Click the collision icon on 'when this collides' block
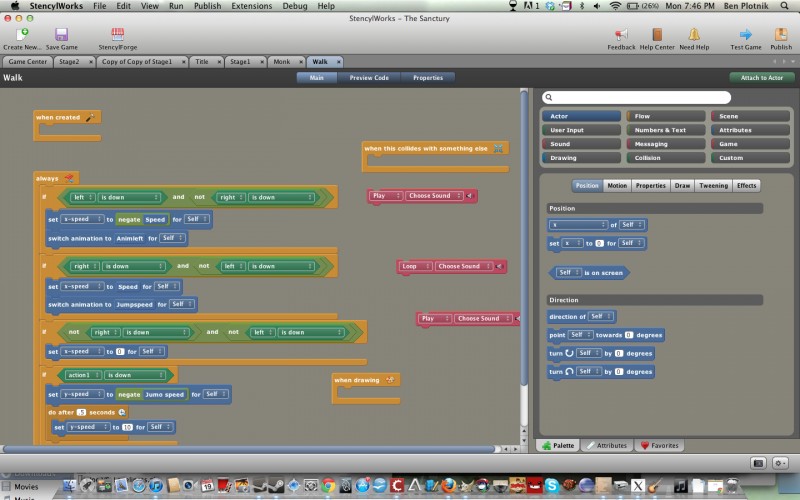The image size is (800, 500). [498, 148]
